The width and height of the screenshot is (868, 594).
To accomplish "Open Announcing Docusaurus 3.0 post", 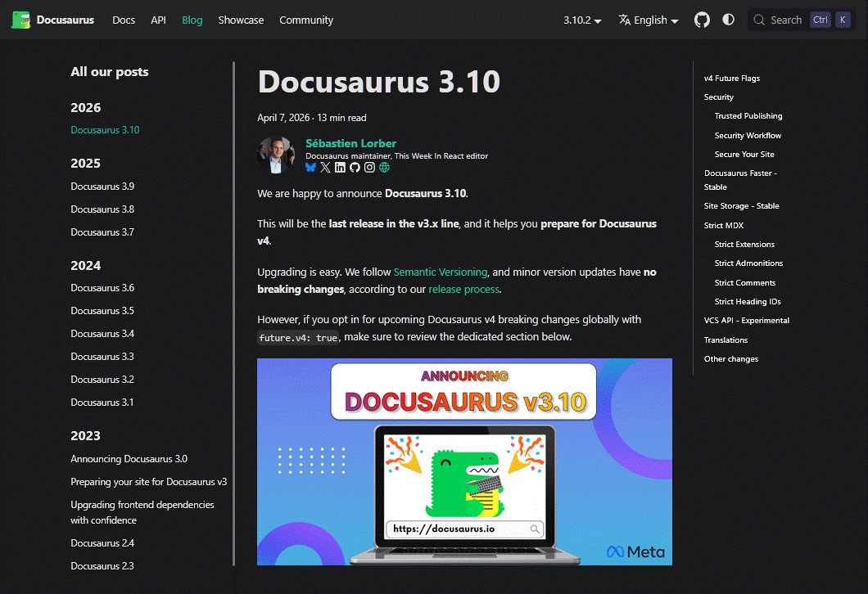I will click(x=129, y=459).
